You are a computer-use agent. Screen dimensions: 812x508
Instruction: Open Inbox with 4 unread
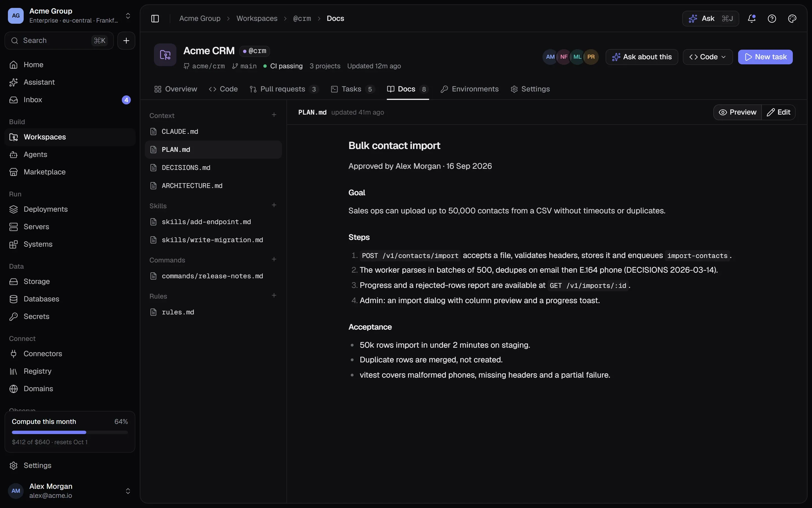tap(70, 100)
